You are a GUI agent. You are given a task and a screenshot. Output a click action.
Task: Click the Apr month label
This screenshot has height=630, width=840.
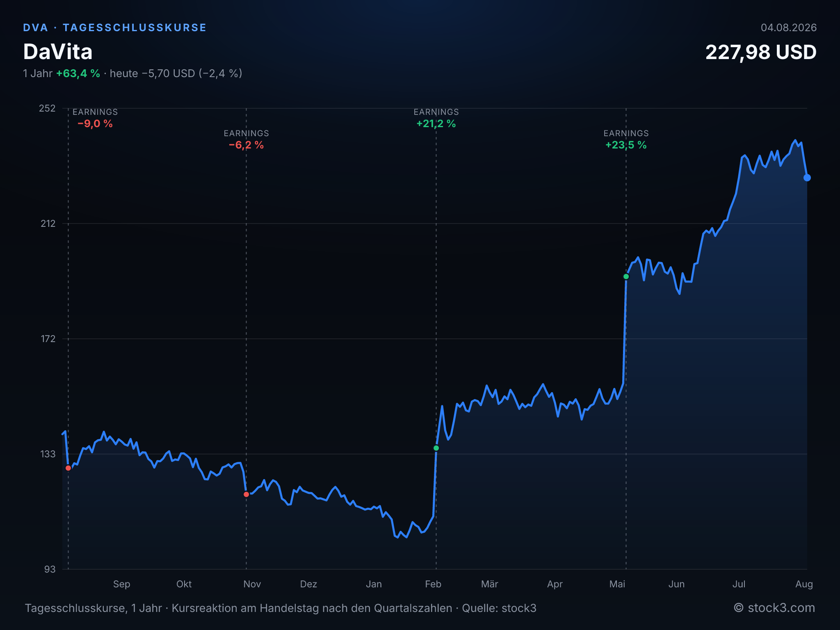[555, 584]
